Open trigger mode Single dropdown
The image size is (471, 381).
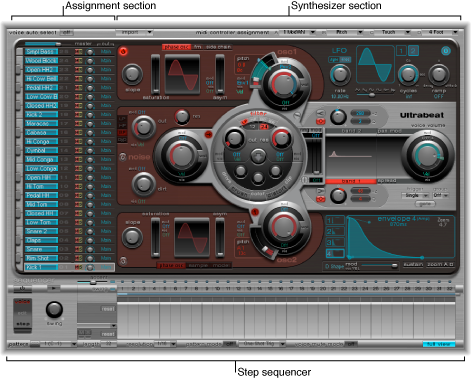[x=415, y=195]
